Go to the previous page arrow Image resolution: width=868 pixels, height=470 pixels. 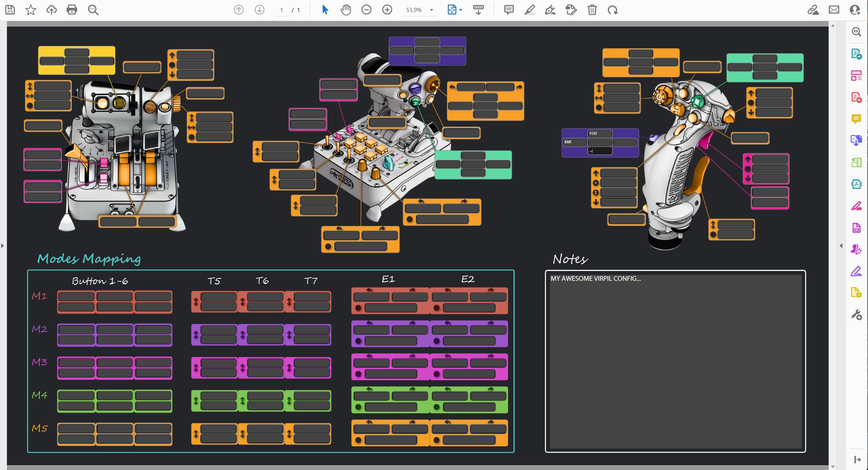pyautogui.click(x=238, y=10)
